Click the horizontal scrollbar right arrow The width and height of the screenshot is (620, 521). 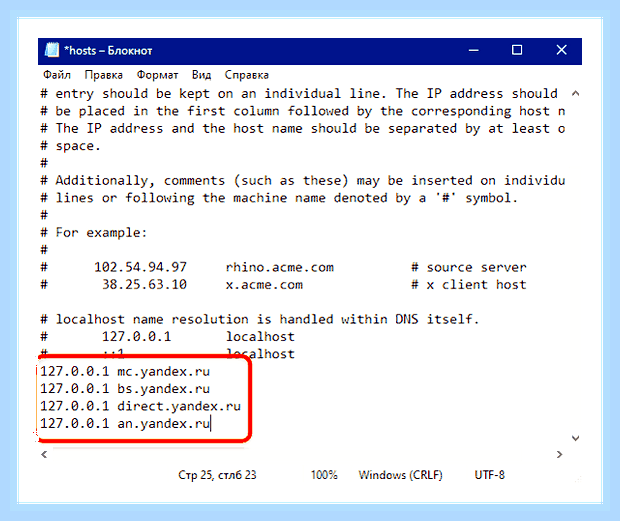coord(559,455)
